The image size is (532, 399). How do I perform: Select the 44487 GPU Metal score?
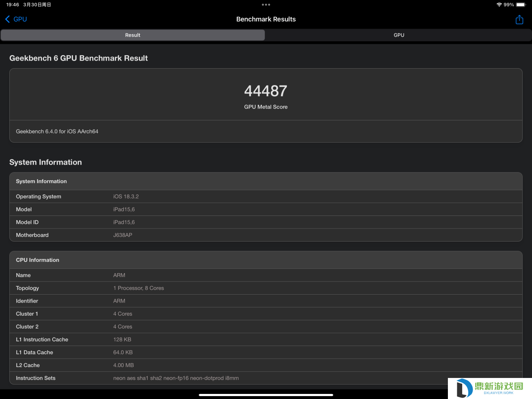click(266, 91)
